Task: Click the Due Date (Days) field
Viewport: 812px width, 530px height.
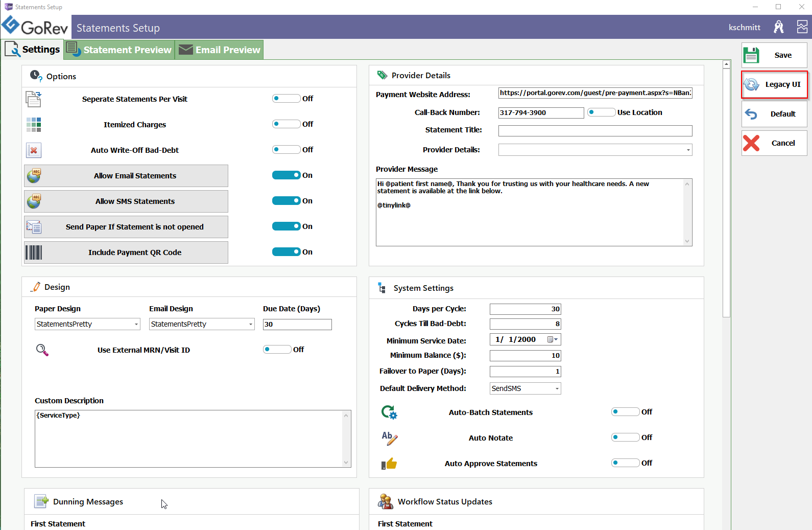Action: coord(297,325)
